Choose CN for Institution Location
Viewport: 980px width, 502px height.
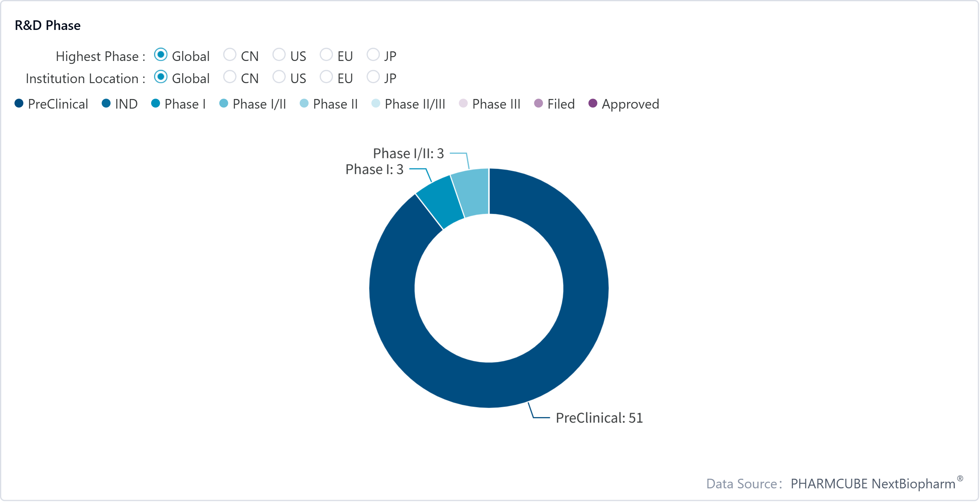[x=229, y=77]
